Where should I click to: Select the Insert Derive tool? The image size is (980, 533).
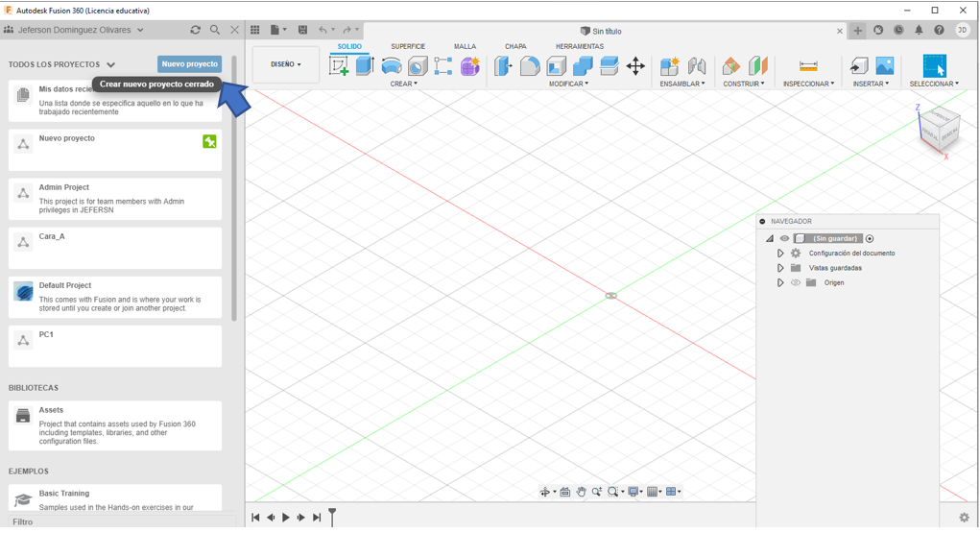(859, 65)
